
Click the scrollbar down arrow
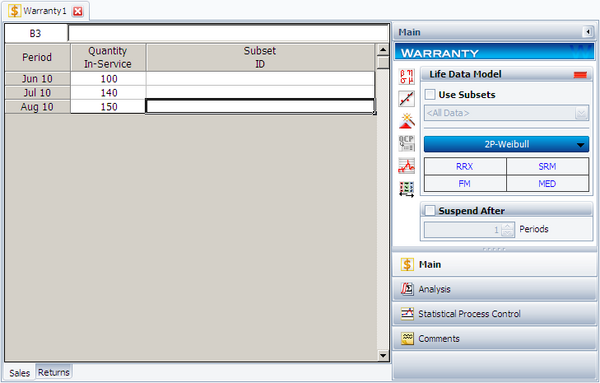(x=383, y=355)
